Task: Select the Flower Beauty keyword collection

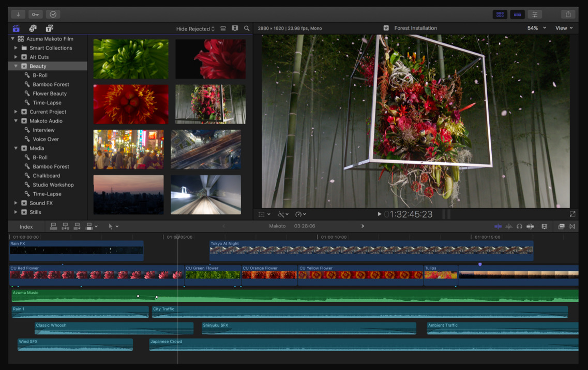Action: coord(50,94)
